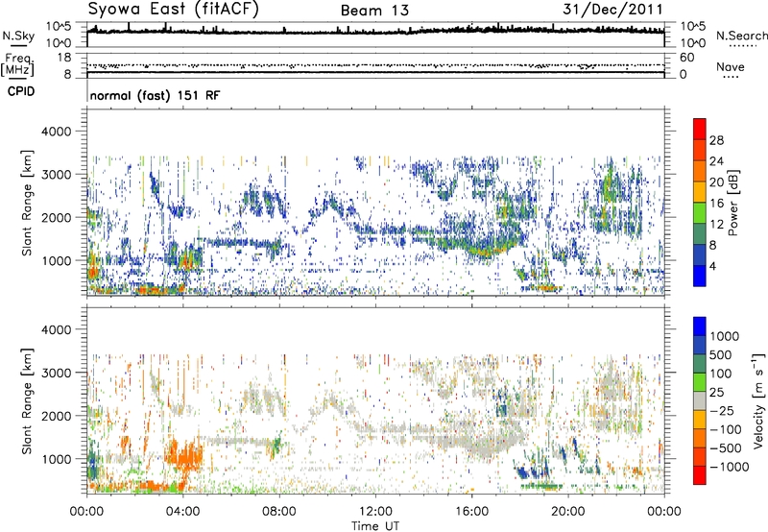
Task: Click the gray band in velocity color bar
Action: (x=700, y=401)
